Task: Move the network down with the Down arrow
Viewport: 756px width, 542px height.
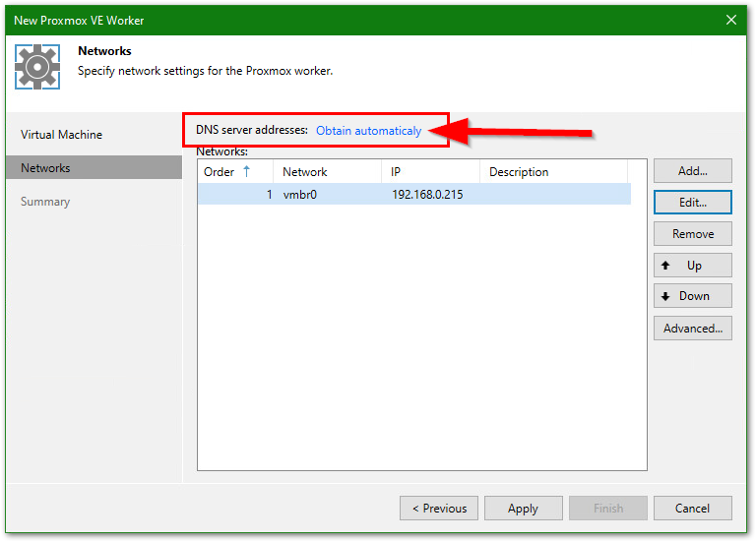Action: pyautogui.click(x=692, y=296)
